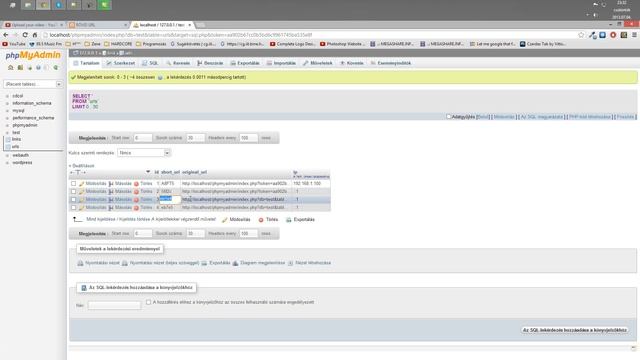Click top Megjelenítés button
640x360 pixels.
pos(92,138)
